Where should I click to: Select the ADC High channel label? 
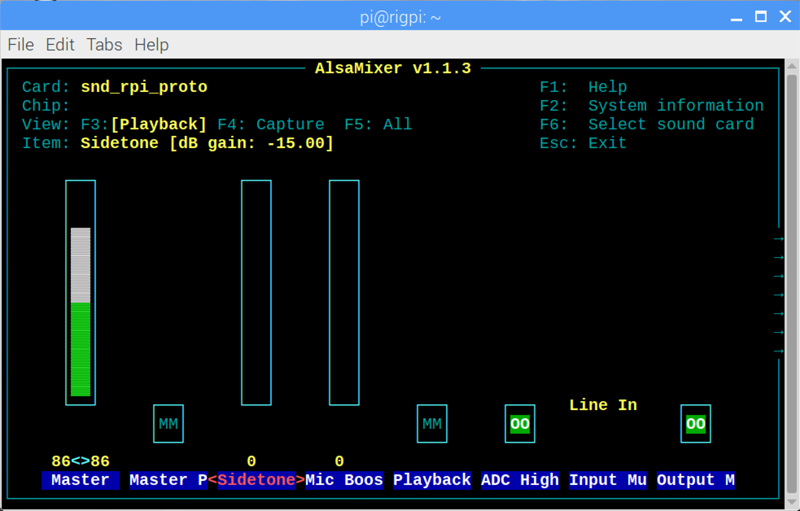coord(520,480)
